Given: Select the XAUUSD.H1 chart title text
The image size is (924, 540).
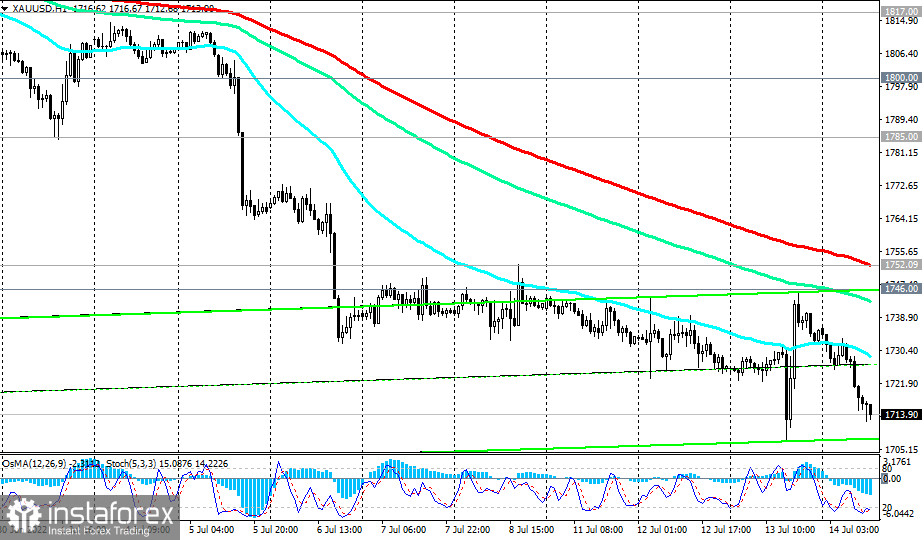Looking at the screenshot, I should click(39, 9).
